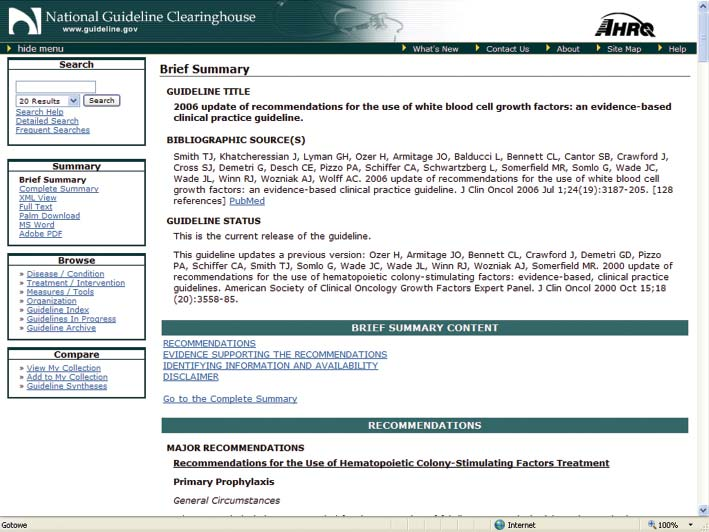The height and width of the screenshot is (532, 709).
Task: Open the Full Text link
Action: [x=35, y=207]
